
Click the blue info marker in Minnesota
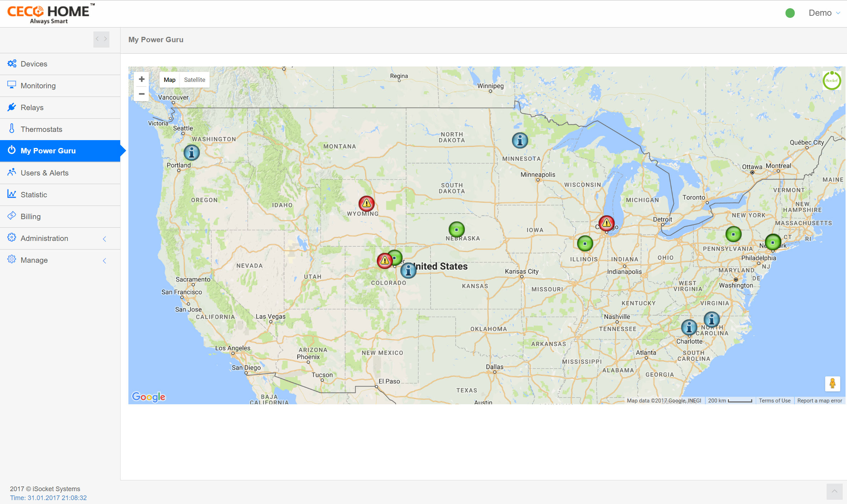(x=520, y=140)
